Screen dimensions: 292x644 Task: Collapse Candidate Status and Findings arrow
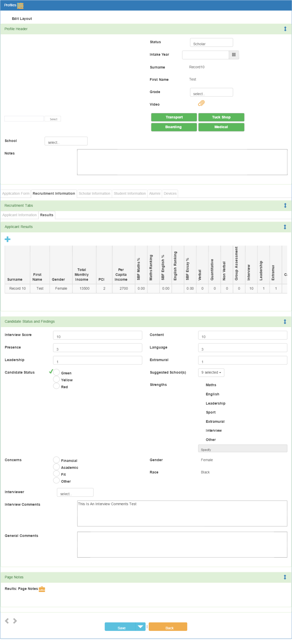[x=285, y=322]
